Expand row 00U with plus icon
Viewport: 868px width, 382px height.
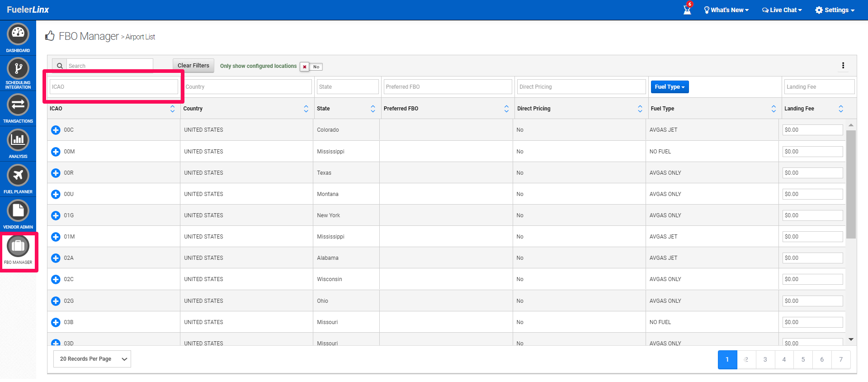pos(56,194)
